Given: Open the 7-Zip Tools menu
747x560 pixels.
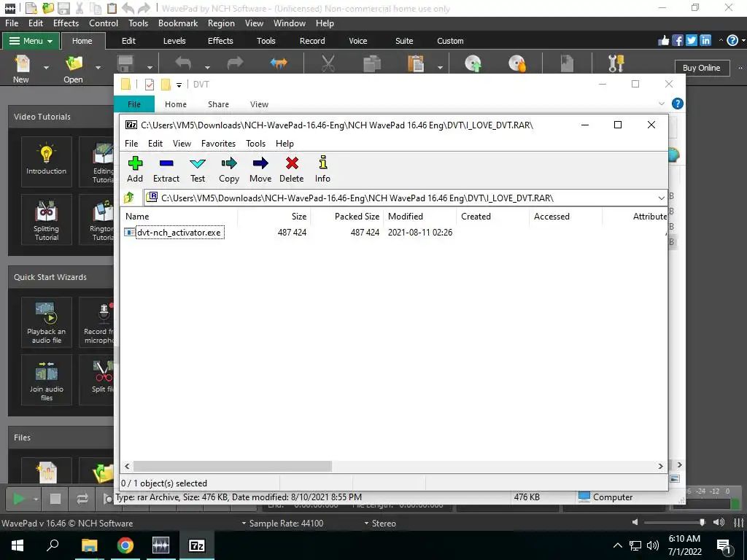Looking at the screenshot, I should pos(255,144).
